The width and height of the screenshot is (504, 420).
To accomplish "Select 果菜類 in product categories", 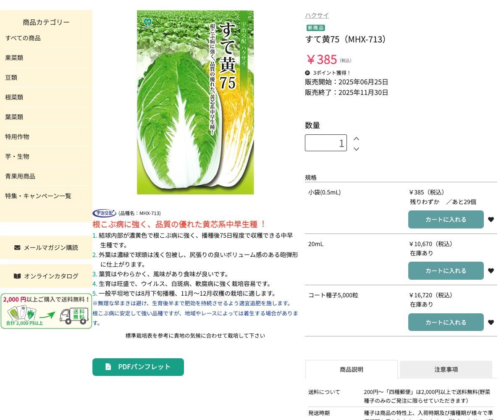I will pyautogui.click(x=14, y=58).
